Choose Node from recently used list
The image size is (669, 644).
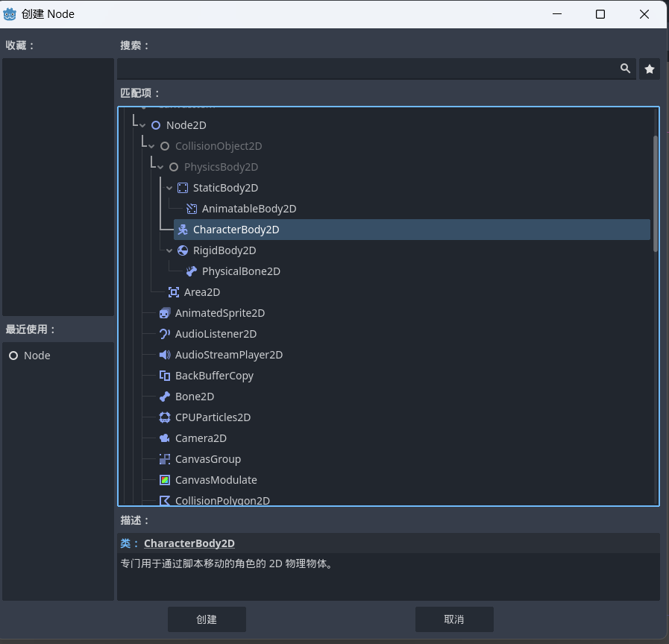coord(37,356)
